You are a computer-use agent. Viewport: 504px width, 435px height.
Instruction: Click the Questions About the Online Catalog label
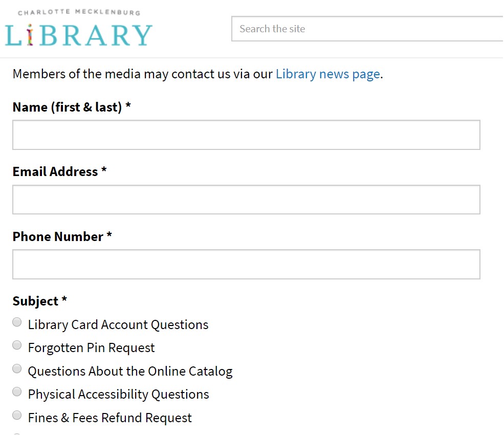[x=130, y=372]
